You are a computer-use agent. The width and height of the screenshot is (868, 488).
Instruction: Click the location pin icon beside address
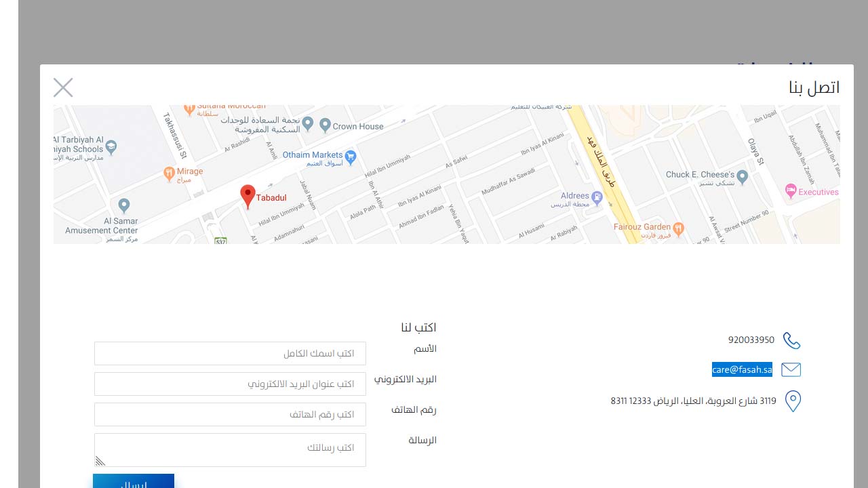tap(793, 401)
